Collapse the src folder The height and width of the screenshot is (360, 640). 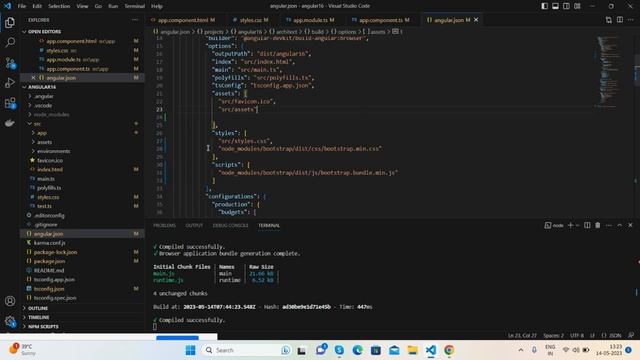click(x=82, y=124)
